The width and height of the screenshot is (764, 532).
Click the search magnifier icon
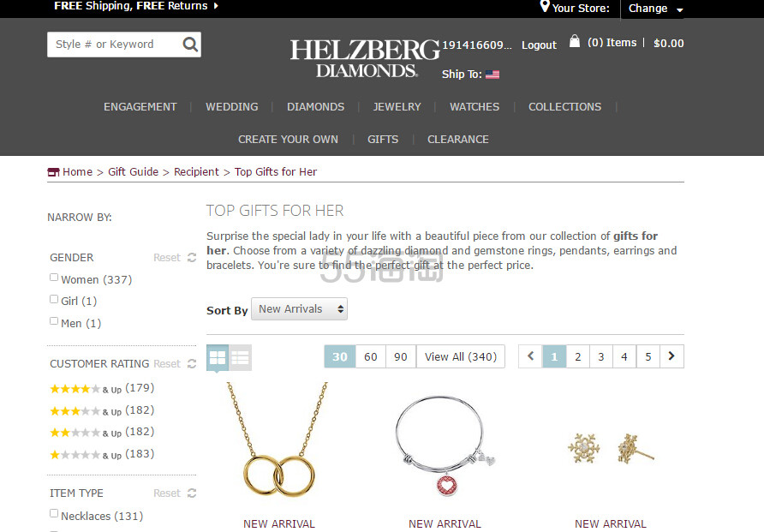(190, 45)
